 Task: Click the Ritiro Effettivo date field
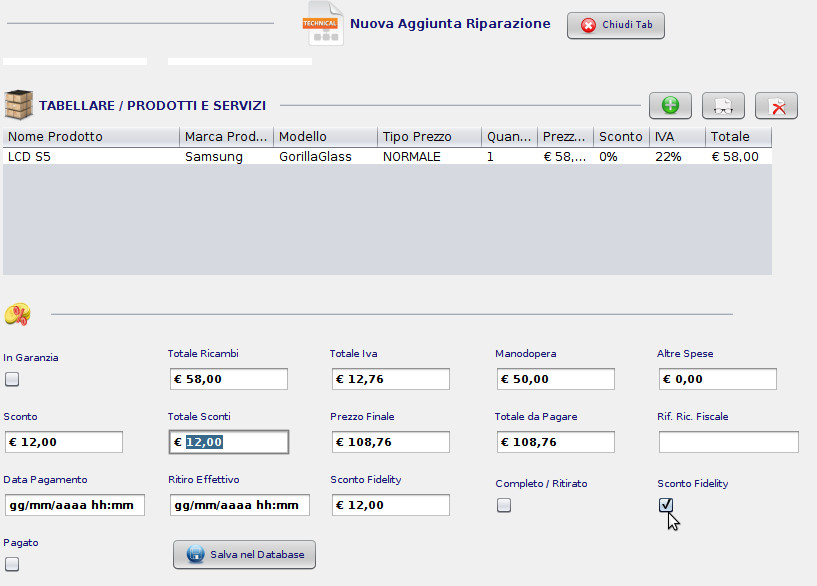click(x=240, y=505)
